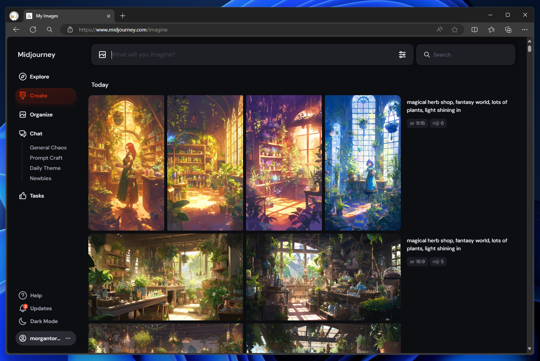This screenshot has height=361, width=540.
Task: Open the Prompt Craft chat room
Action: tap(46, 158)
